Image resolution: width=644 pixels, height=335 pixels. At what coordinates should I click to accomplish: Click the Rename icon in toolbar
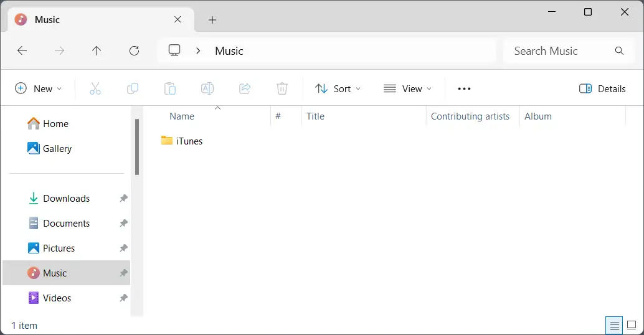tap(207, 88)
